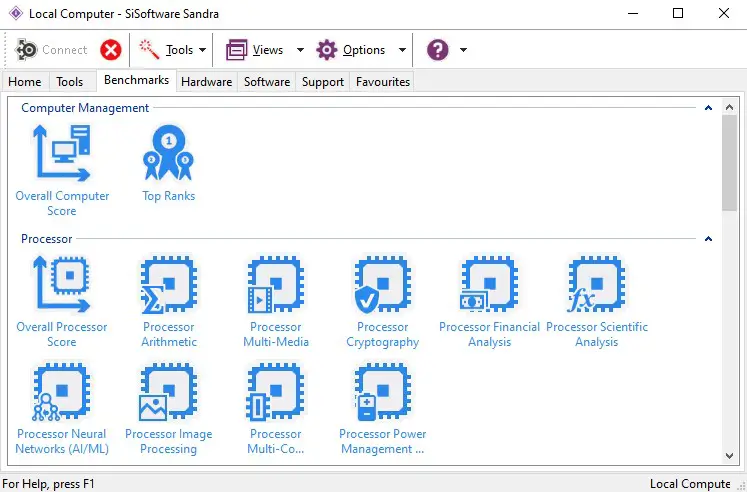Select the Benchmarks tab
The image size is (747, 492).
point(136,80)
